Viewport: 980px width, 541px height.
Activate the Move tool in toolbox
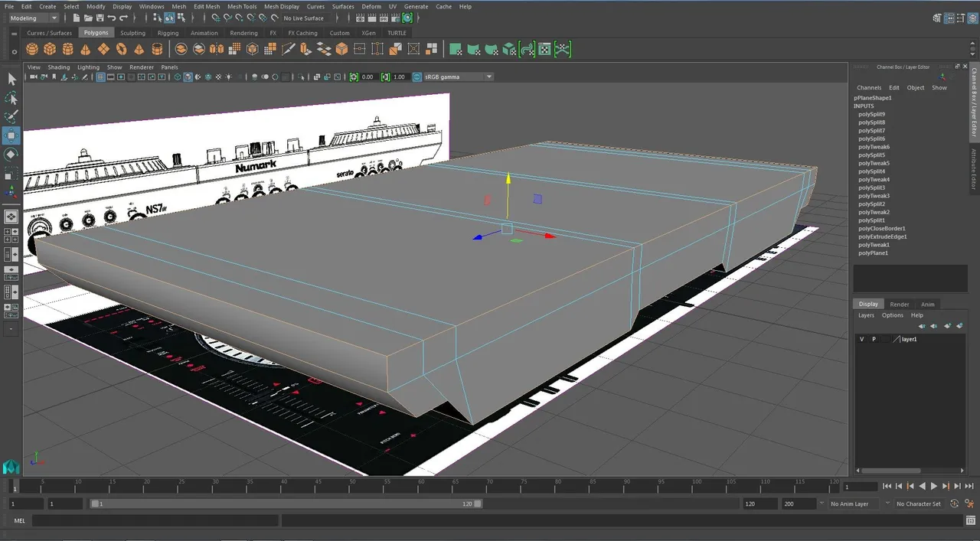11,135
